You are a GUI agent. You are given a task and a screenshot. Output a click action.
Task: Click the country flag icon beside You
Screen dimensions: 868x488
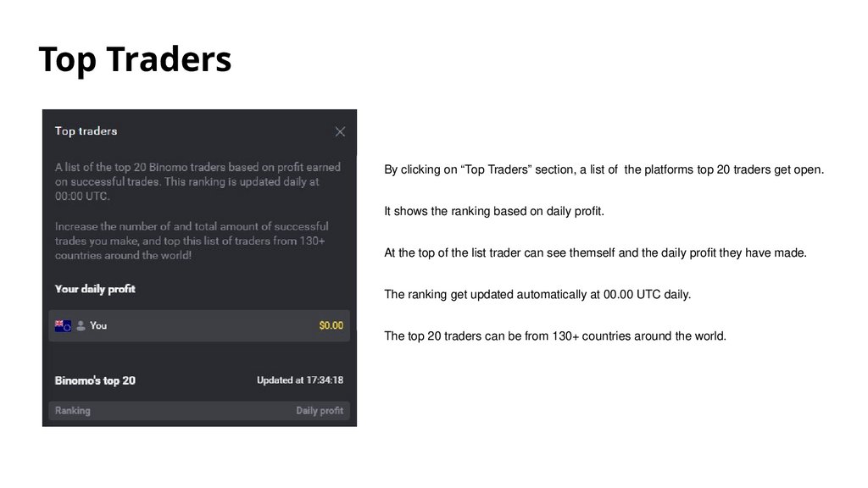tap(63, 325)
